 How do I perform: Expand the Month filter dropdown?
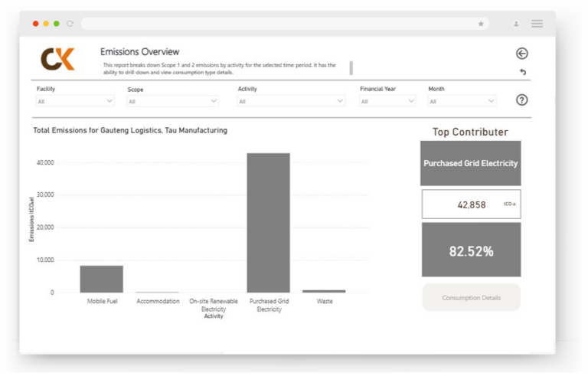(462, 101)
